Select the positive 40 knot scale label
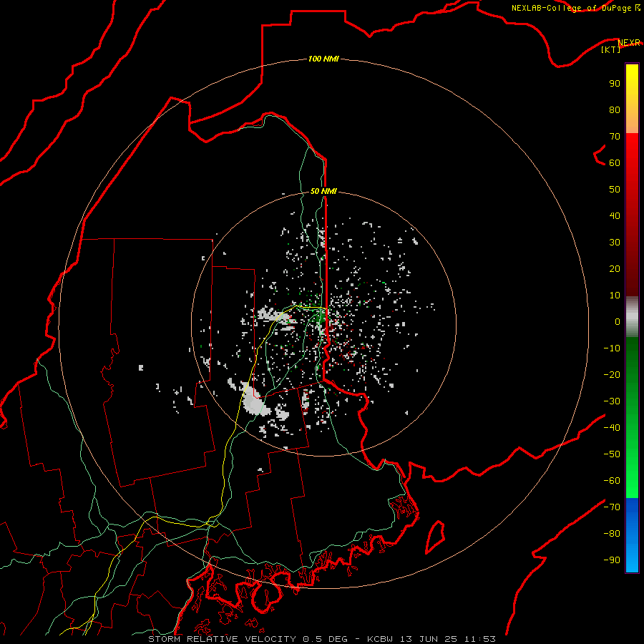 [615, 215]
